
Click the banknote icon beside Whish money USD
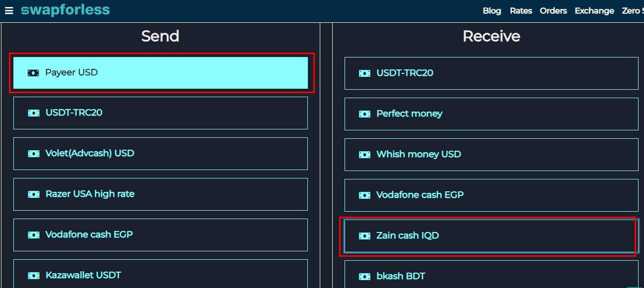click(x=365, y=154)
